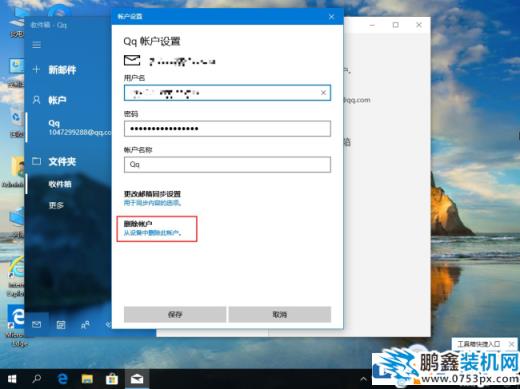
Task: Click the hamburger menu in Mail sidebar
Action: coord(36,45)
